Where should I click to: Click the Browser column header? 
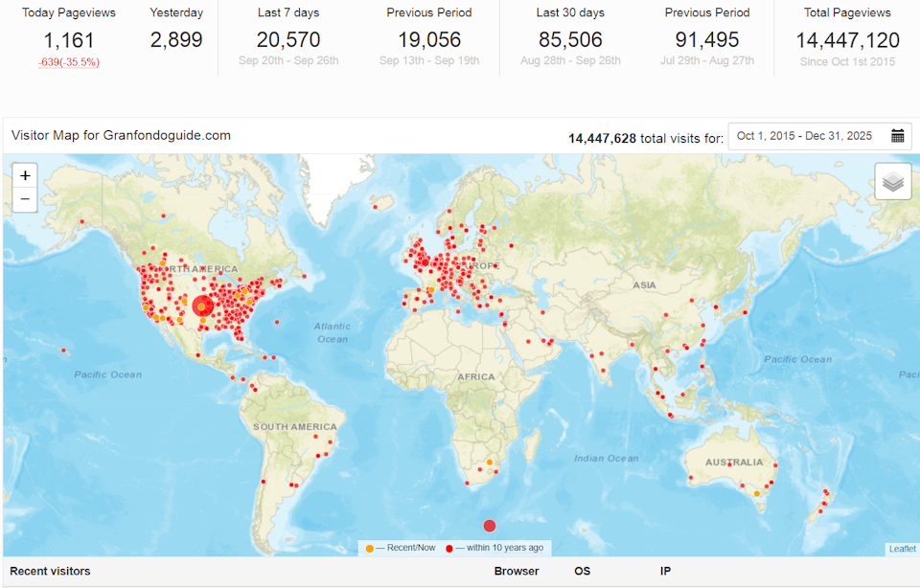tap(517, 571)
